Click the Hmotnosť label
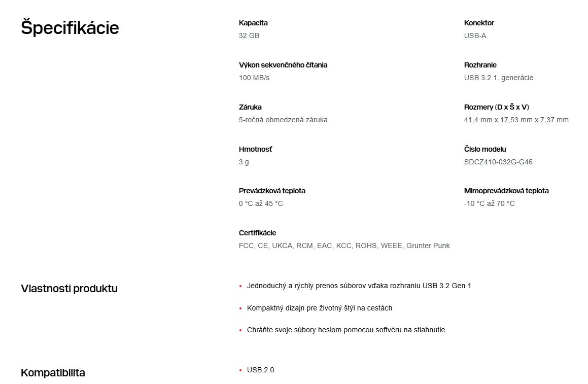 point(255,149)
